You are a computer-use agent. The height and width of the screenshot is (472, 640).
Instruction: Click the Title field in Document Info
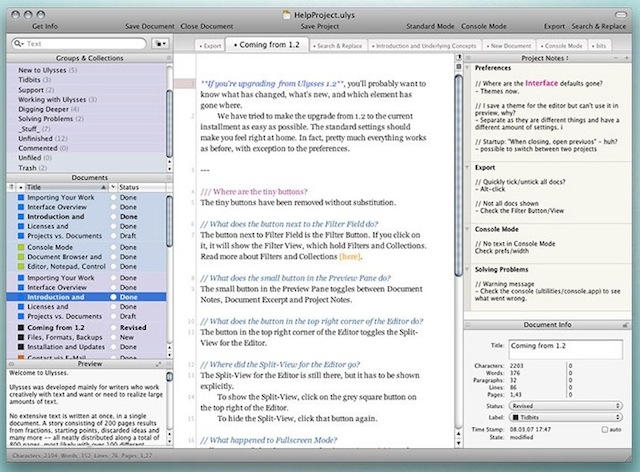[565, 350]
